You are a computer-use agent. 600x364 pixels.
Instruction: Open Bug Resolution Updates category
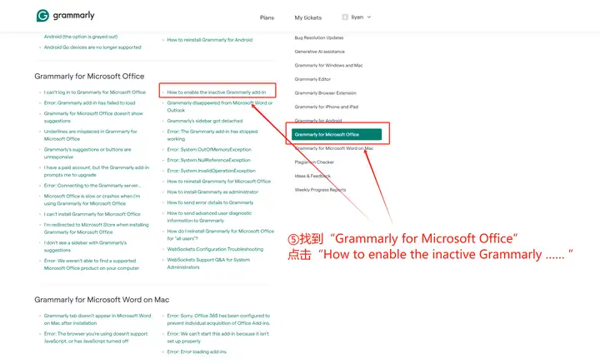318,37
